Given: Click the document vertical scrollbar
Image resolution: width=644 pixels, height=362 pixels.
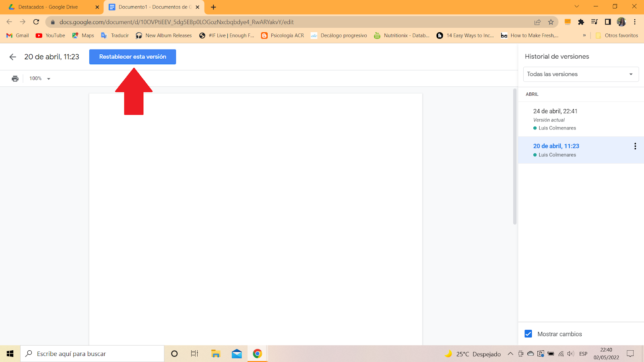Looking at the screenshot, I should tap(514, 157).
